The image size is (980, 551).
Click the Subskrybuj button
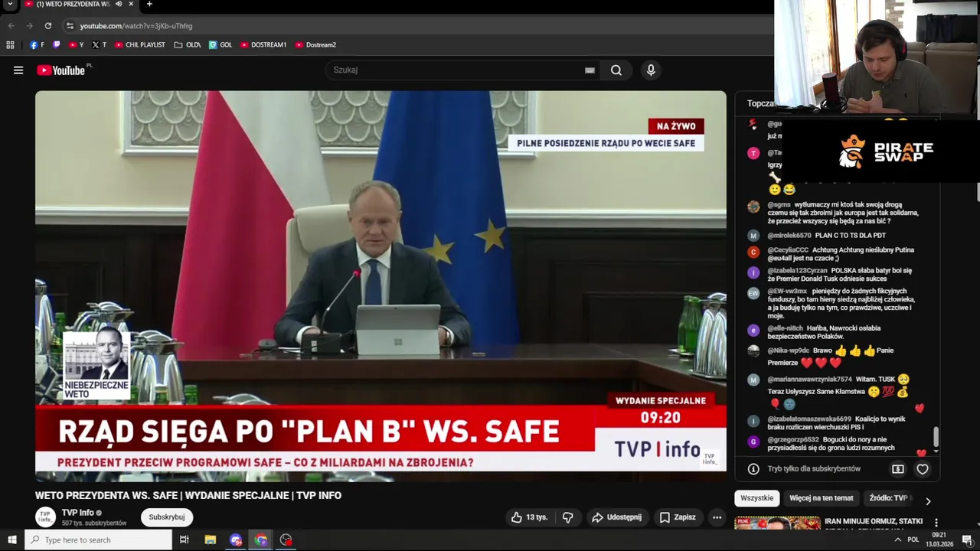(167, 517)
